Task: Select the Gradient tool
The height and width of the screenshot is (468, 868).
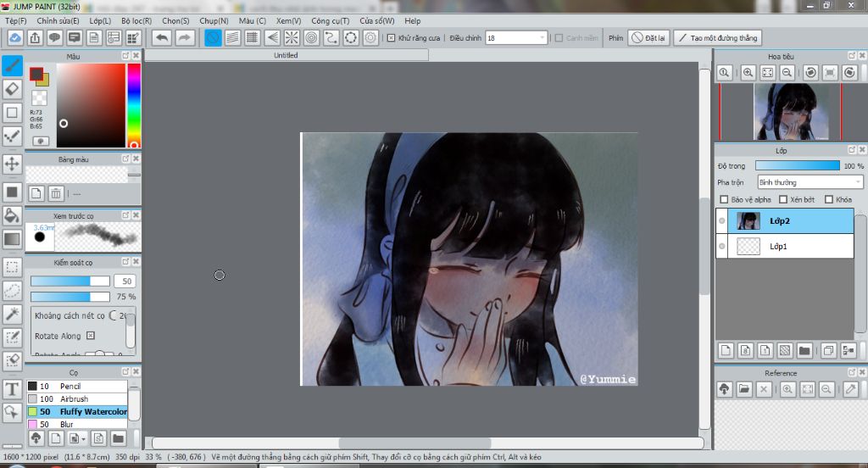Action: point(12,239)
